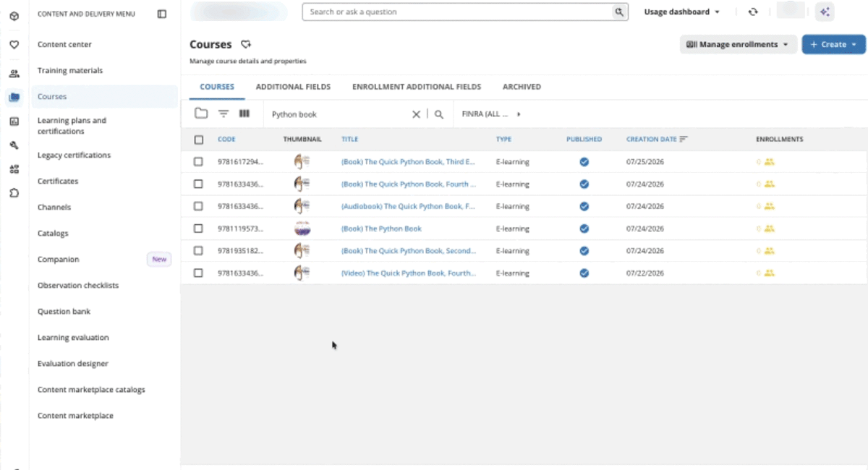
Task: Check the Video Quick Python Book row
Action: (199, 273)
